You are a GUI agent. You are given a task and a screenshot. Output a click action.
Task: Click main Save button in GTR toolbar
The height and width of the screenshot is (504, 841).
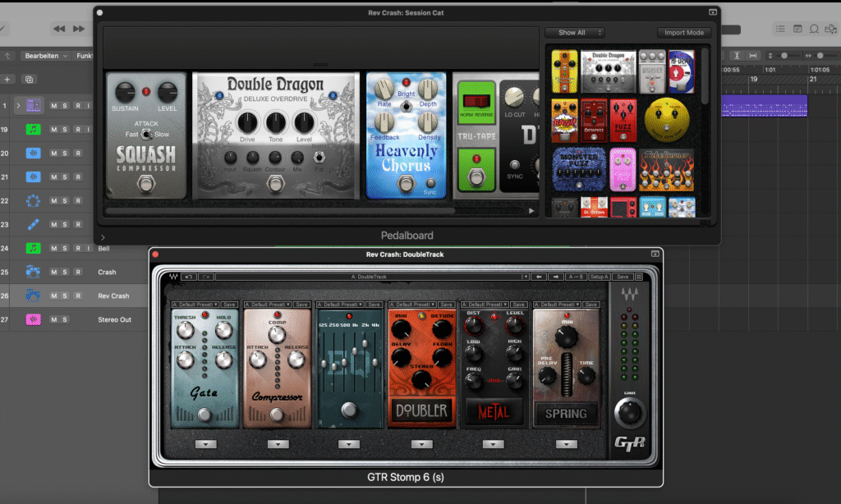[x=623, y=277]
